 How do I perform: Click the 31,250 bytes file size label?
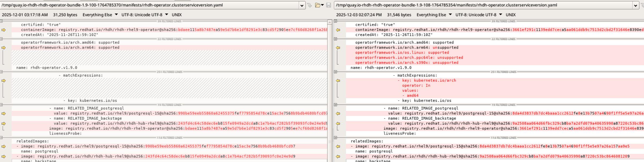(x=65, y=15)
